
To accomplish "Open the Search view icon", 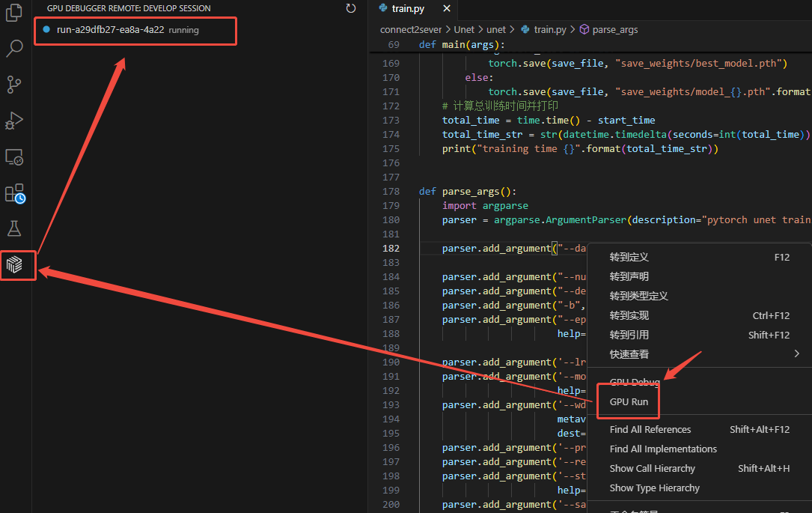I will (14, 49).
